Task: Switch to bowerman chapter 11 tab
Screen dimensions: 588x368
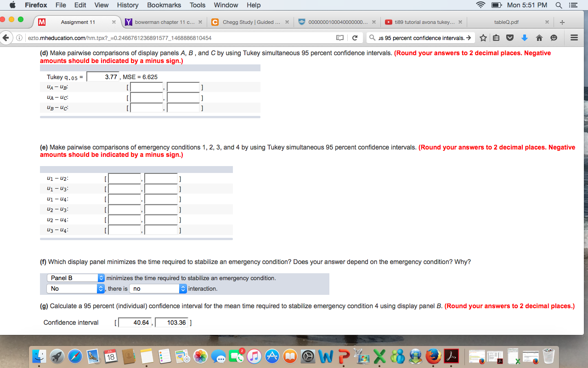Action: (x=165, y=22)
